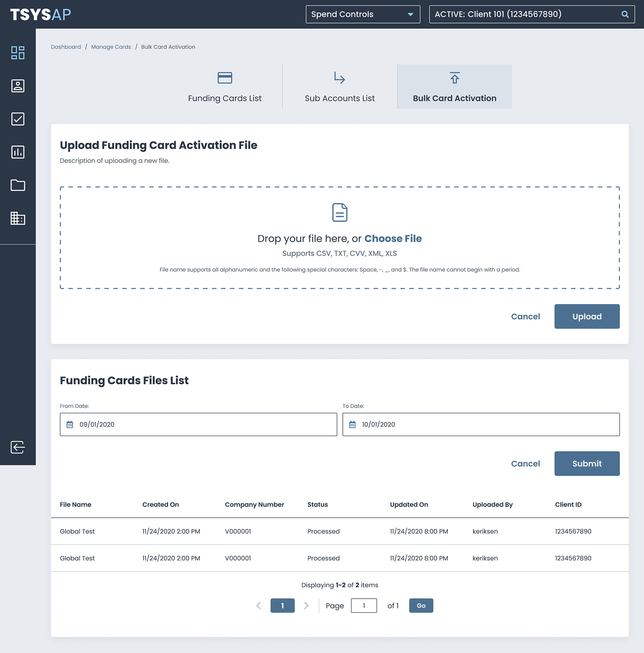Go to next page chevron
Viewport: 644px width, 653px height.
306,605
